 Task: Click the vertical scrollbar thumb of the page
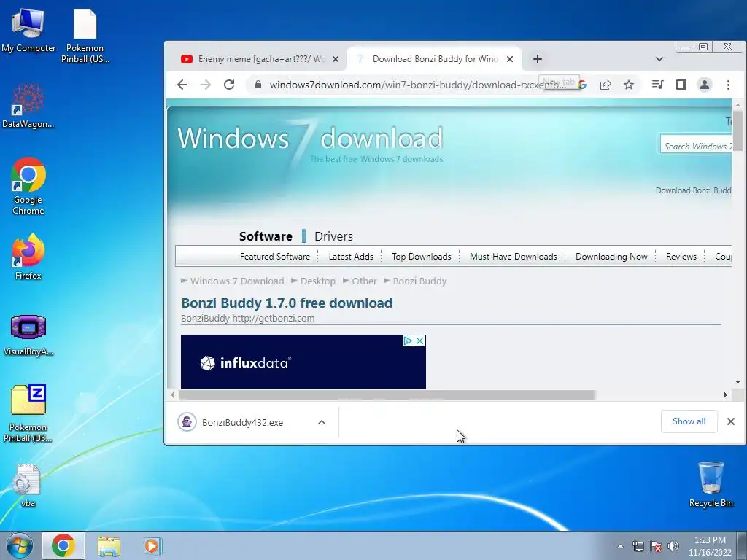pyautogui.click(x=738, y=131)
